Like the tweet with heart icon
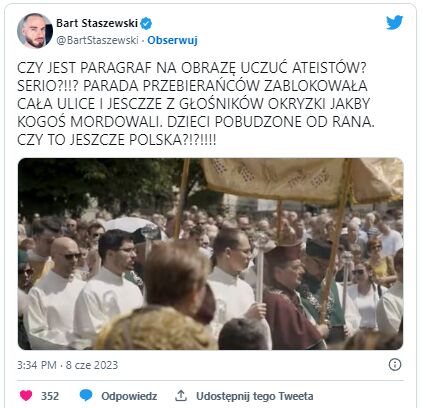 pos(26,395)
